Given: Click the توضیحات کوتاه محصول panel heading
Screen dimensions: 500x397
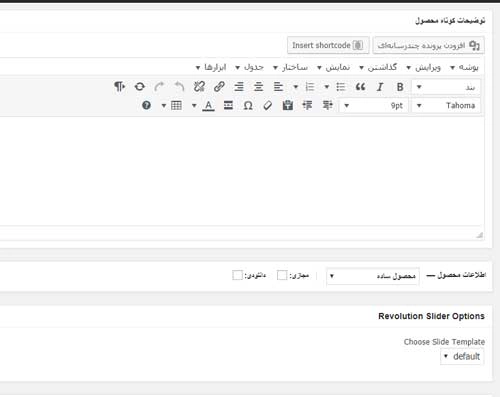Looking at the screenshot, I should 450,21.
